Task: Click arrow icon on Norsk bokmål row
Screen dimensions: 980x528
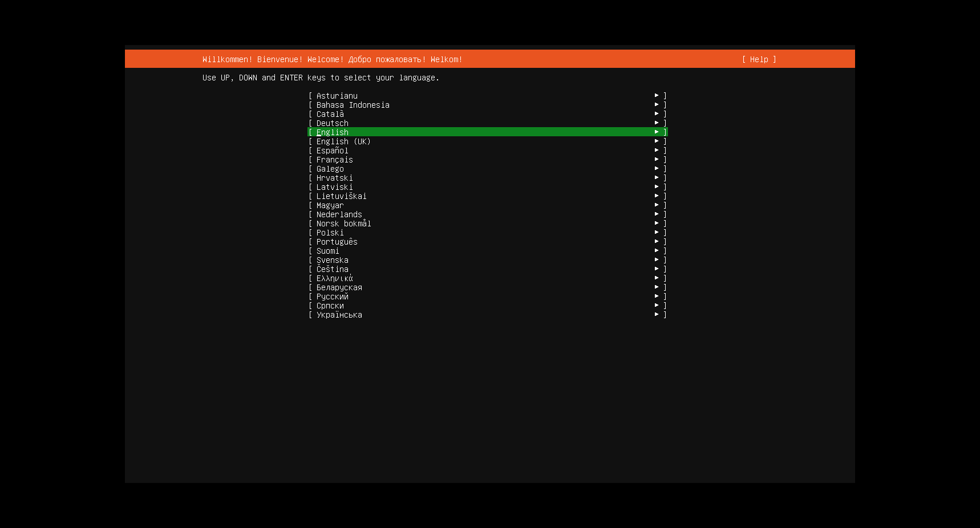Action: [657, 223]
